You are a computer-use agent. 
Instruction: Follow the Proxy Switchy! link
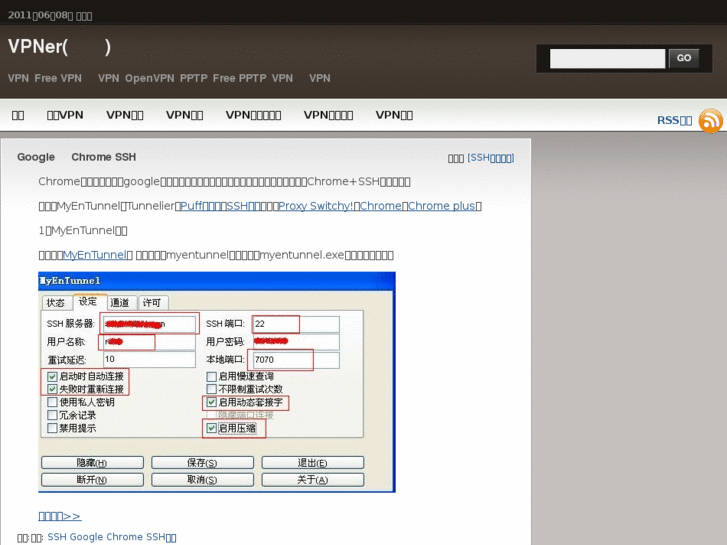click(315, 206)
